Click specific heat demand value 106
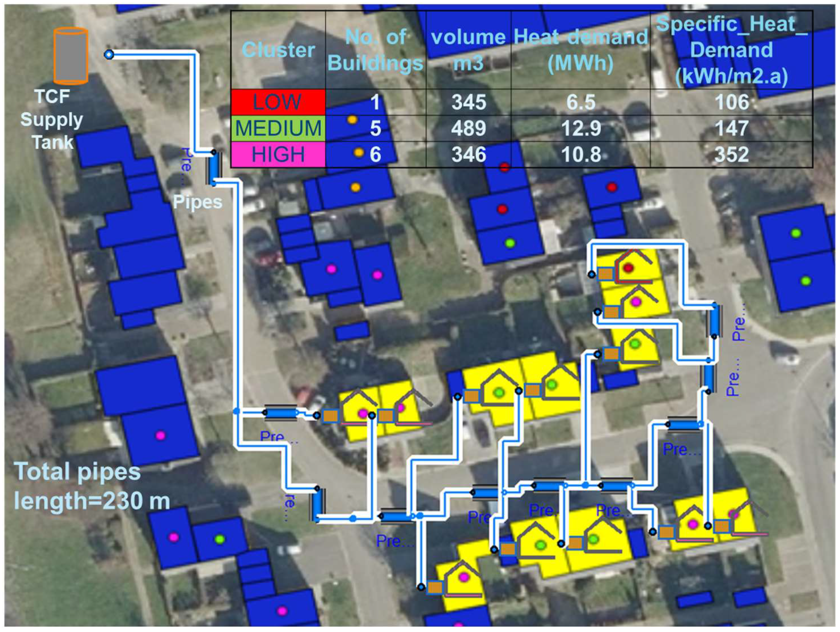The image size is (840, 632). coord(732,102)
